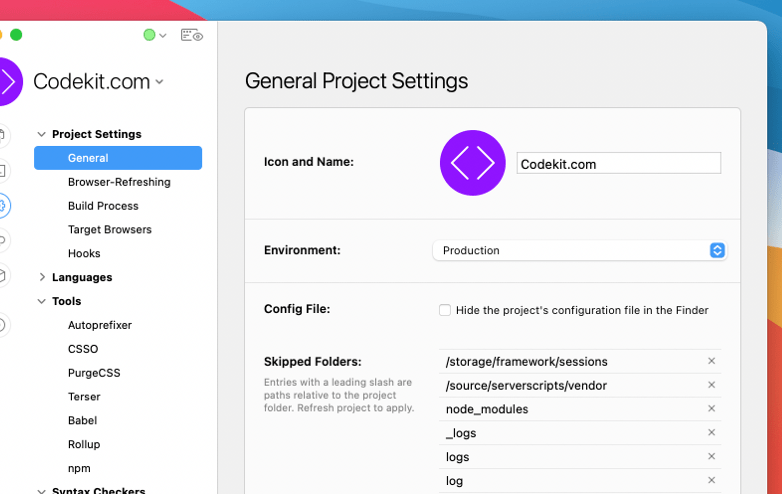Open the preview eye toolbar icon
The width and height of the screenshot is (782, 494).
(x=192, y=35)
